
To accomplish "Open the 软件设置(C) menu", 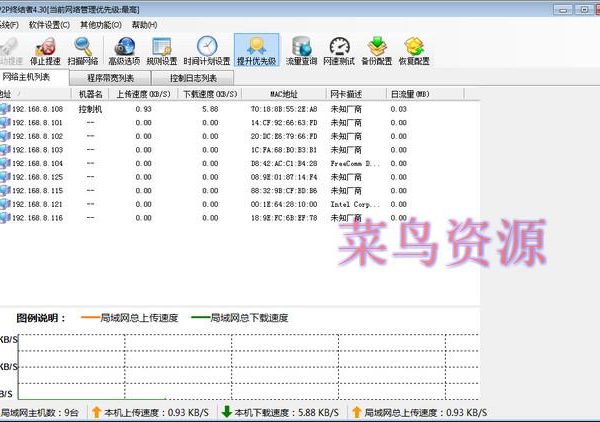I will click(50, 24).
